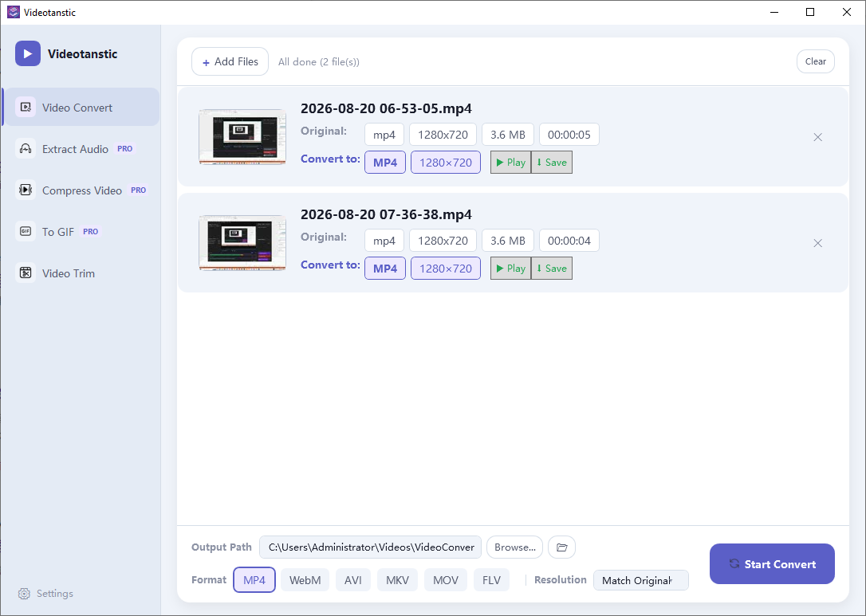This screenshot has height=616, width=866.
Task: Play converted 2026-08-20 06-53-05.mp4
Action: coord(510,163)
